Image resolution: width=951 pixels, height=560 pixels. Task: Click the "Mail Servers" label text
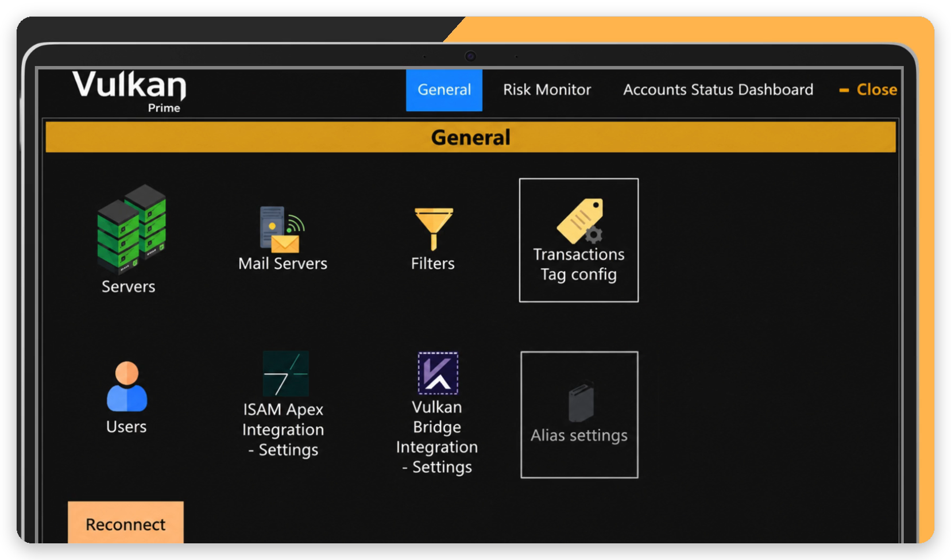pyautogui.click(x=283, y=264)
